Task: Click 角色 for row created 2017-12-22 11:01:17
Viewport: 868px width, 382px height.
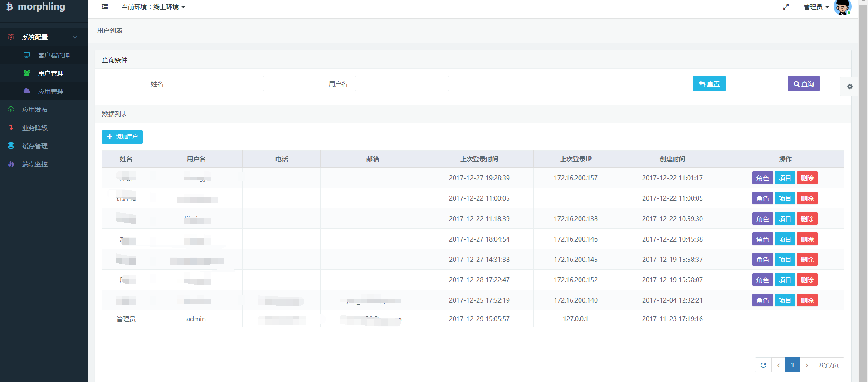Action: [x=762, y=178]
